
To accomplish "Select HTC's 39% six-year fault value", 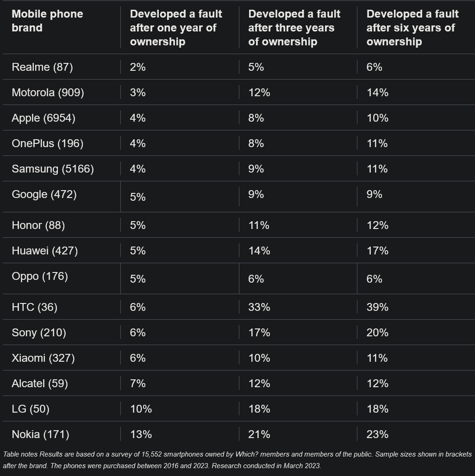I will (x=377, y=307).
